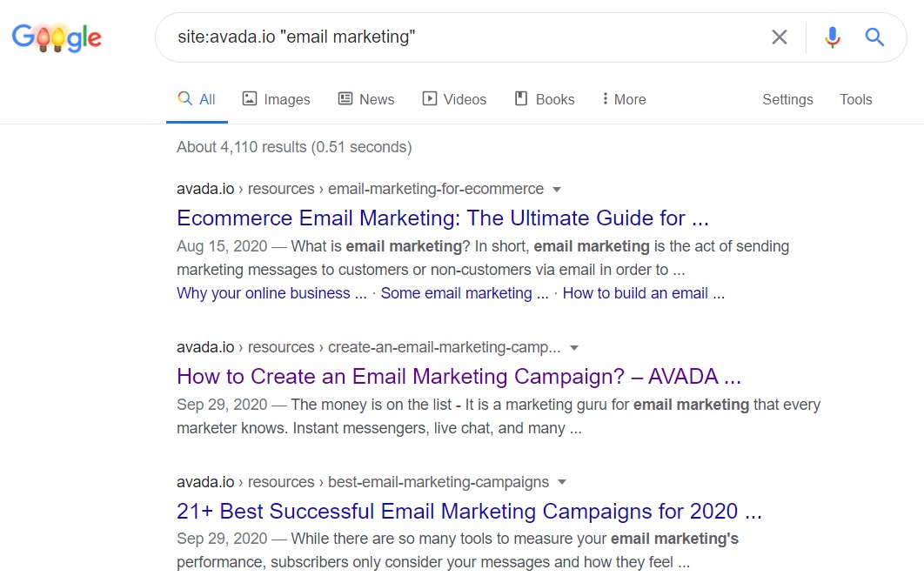Follow 'How to build an email' sitelink
Image resolution: width=924 pixels, height=583 pixels.
tap(643, 293)
